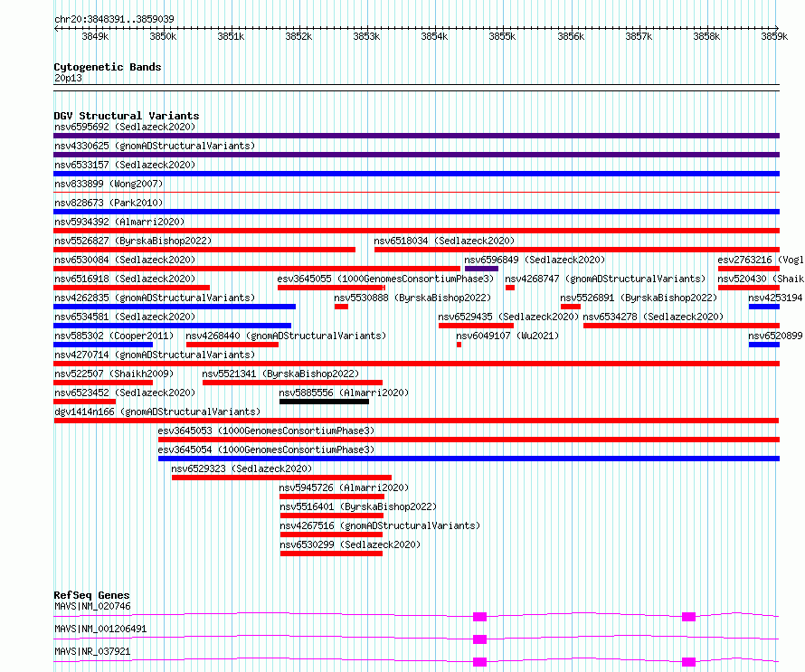The height and width of the screenshot is (672, 805).
Task: Click the 3855k ruler position
Action: coord(502,36)
